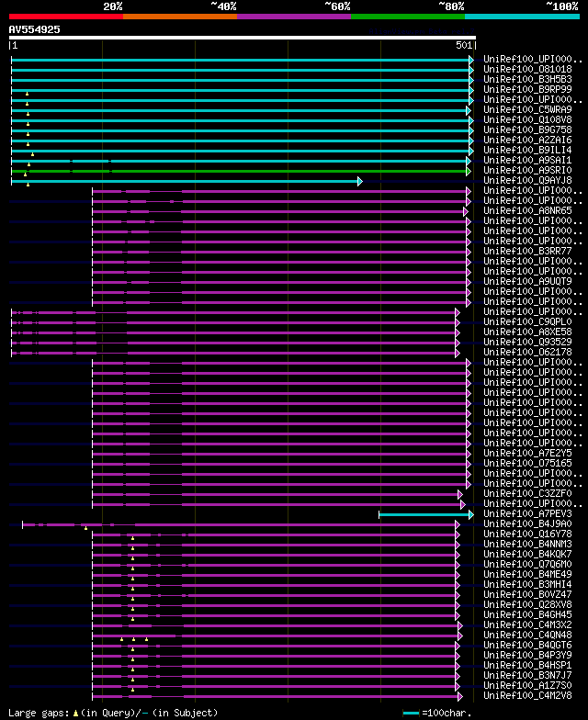Viewport: 588px width, 720px height.
Task: Select the UniRef100_C9QPL0 label
Action: [527, 321]
